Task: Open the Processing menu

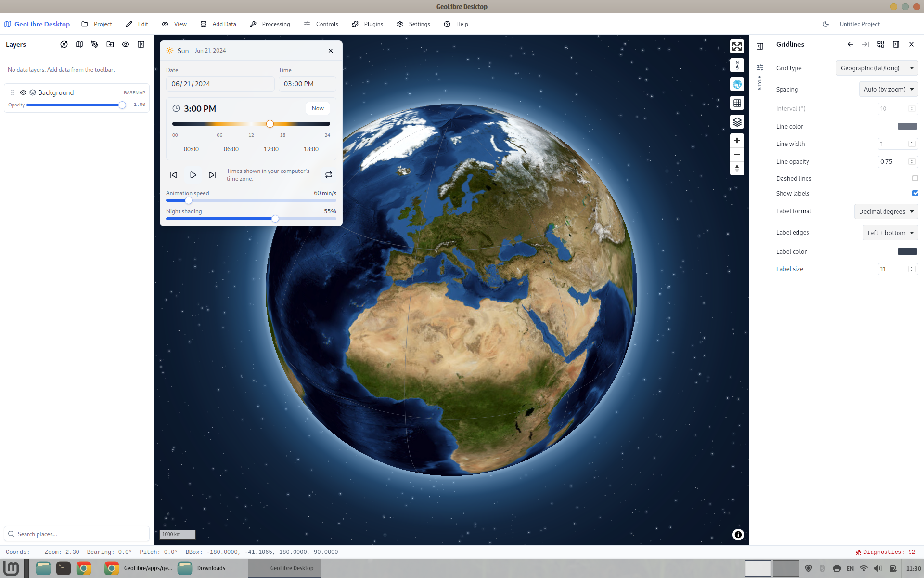Action: (270, 24)
